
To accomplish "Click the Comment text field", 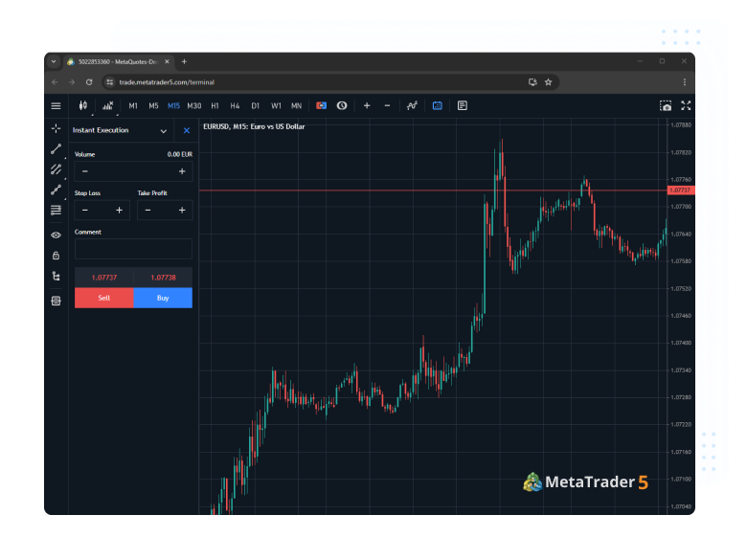I will tap(133, 249).
